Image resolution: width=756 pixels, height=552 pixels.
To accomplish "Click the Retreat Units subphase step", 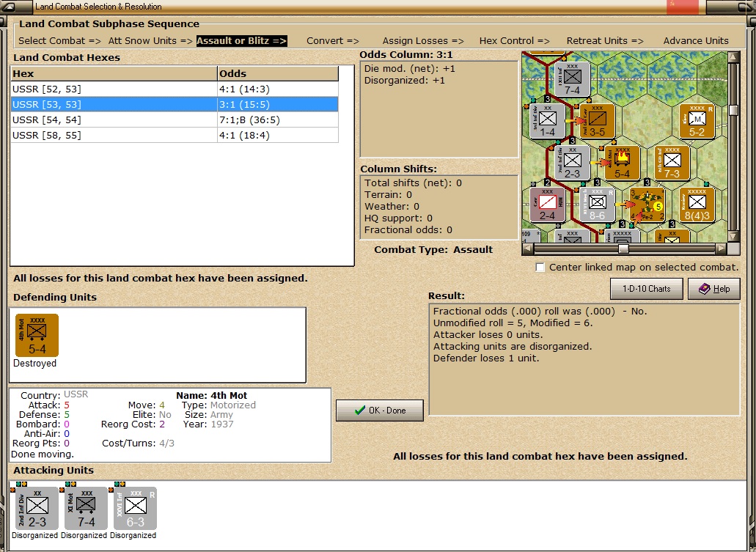I will click(x=605, y=41).
